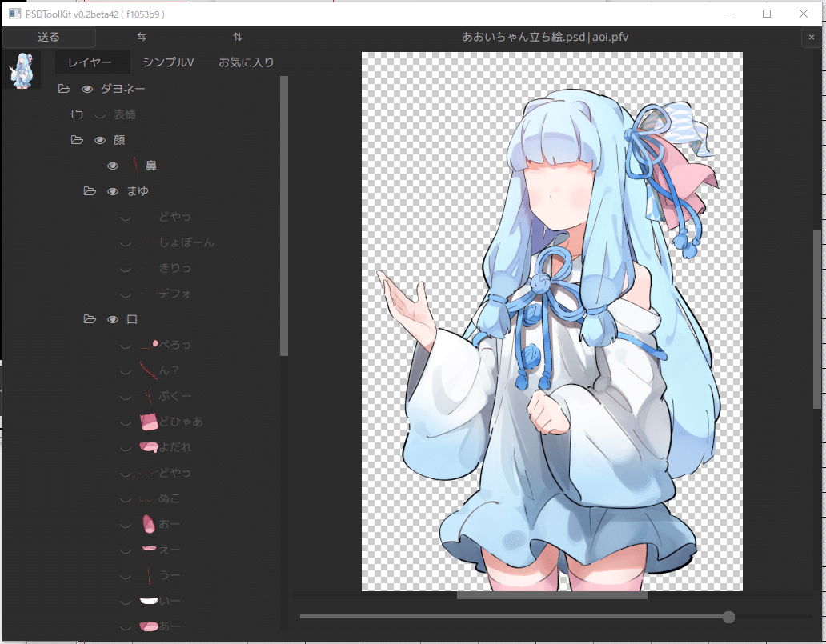Show the よだれ mouth layer
The image size is (826, 644).
point(126,447)
